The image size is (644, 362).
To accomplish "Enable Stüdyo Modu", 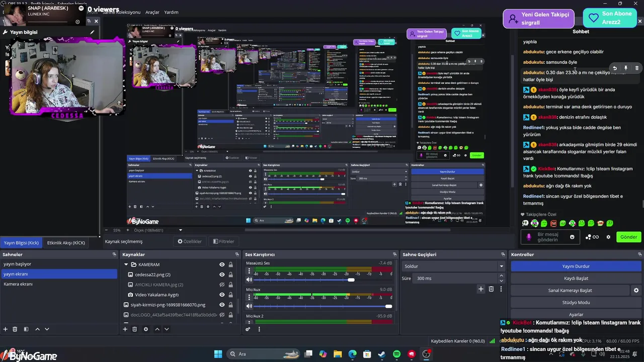I will point(576,303).
